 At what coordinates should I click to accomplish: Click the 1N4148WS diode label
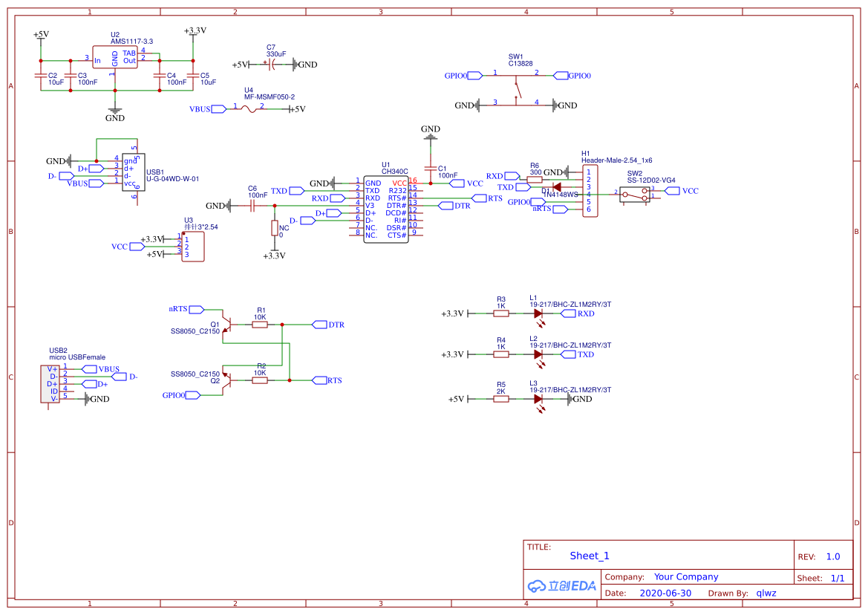560,195
